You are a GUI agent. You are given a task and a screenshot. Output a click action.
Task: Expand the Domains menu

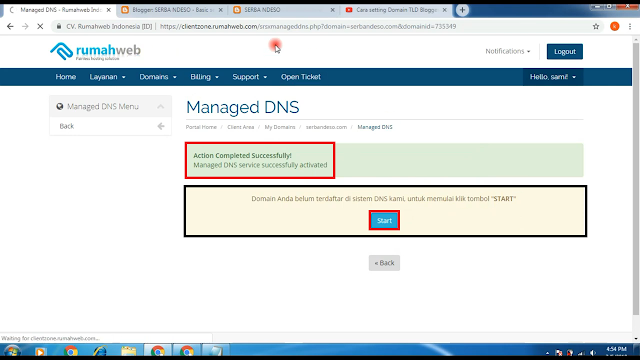pyautogui.click(x=158, y=77)
